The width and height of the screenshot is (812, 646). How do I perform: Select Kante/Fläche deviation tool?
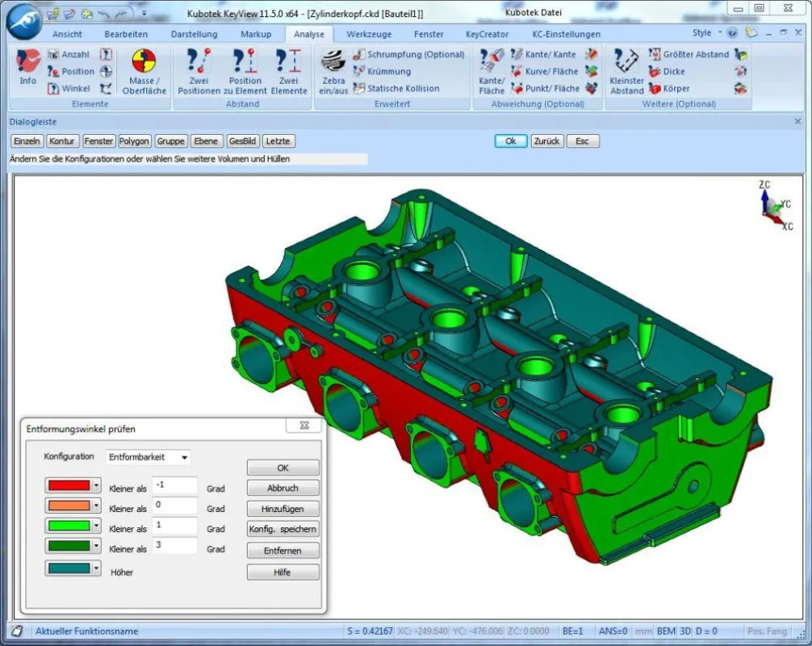click(x=492, y=72)
